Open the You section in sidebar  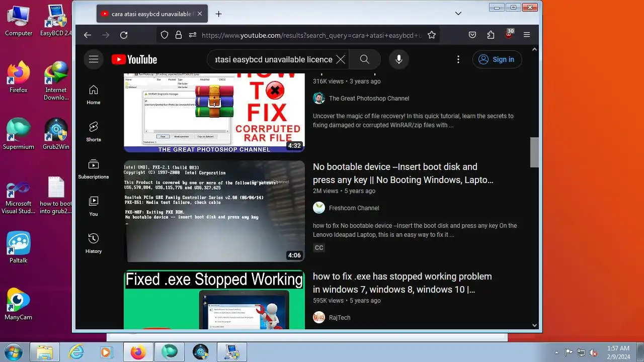coord(94,206)
